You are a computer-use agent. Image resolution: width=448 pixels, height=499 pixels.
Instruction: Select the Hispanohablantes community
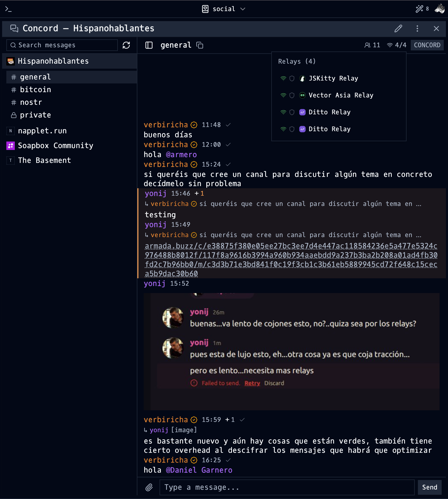click(x=70, y=61)
